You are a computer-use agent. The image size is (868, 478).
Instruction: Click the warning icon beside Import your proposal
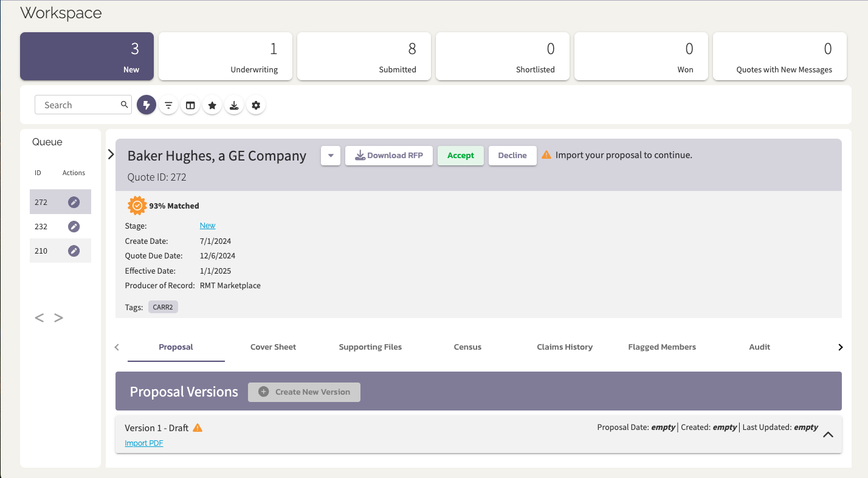(547, 154)
